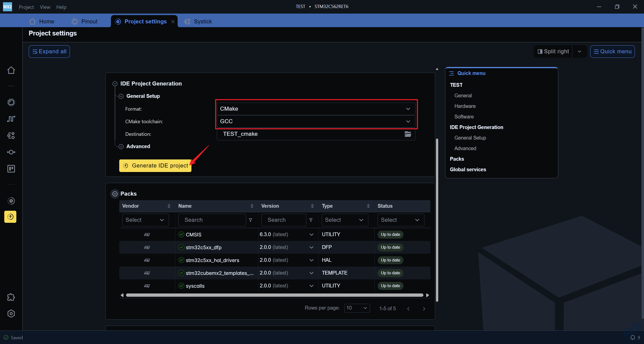The image size is (644, 344).
Task: Open the Project menu
Action: (x=26, y=7)
